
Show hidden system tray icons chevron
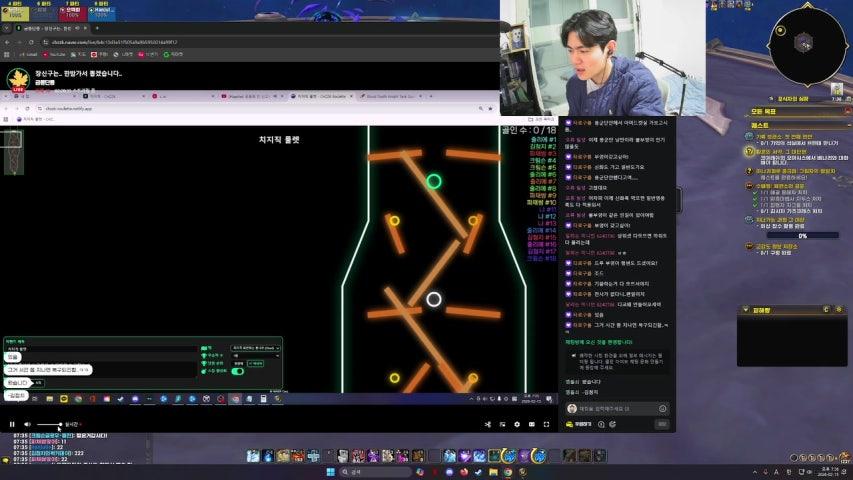click(755, 472)
